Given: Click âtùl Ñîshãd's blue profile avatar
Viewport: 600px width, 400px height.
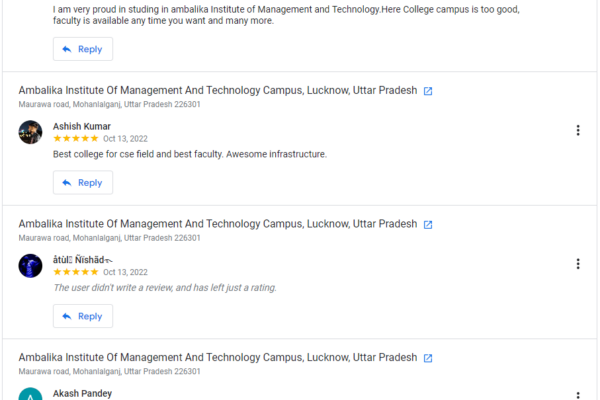Looking at the screenshot, I should (30, 265).
